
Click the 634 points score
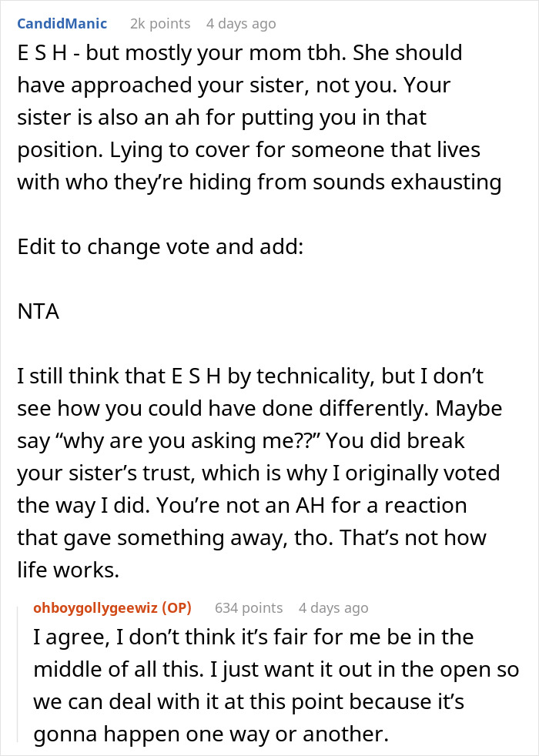tap(249, 607)
